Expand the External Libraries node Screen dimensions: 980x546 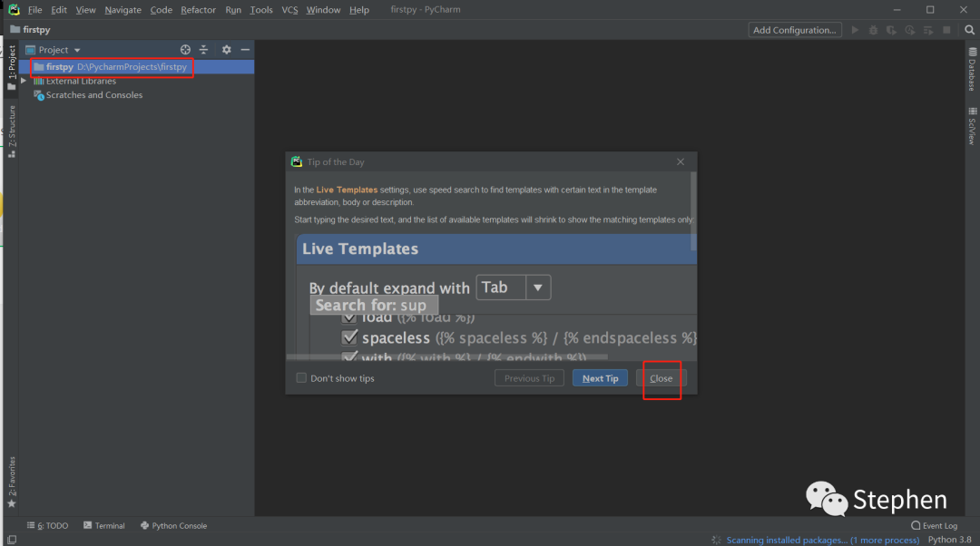point(23,81)
